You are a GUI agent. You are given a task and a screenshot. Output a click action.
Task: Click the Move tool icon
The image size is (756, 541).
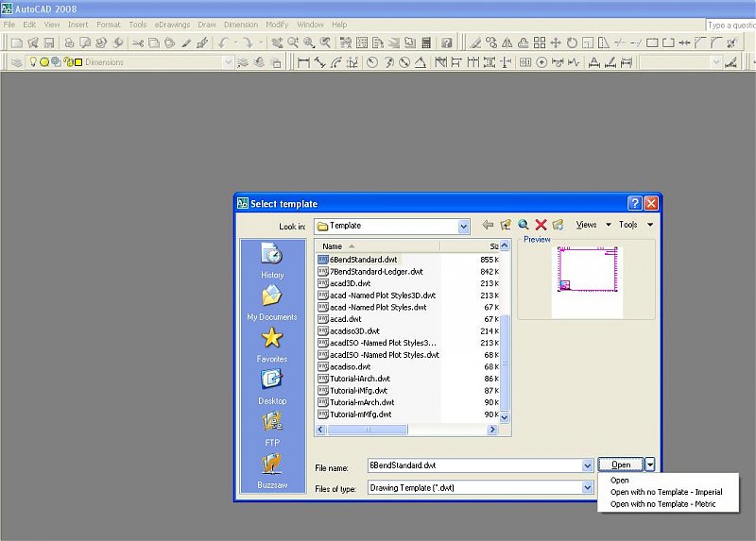556,42
